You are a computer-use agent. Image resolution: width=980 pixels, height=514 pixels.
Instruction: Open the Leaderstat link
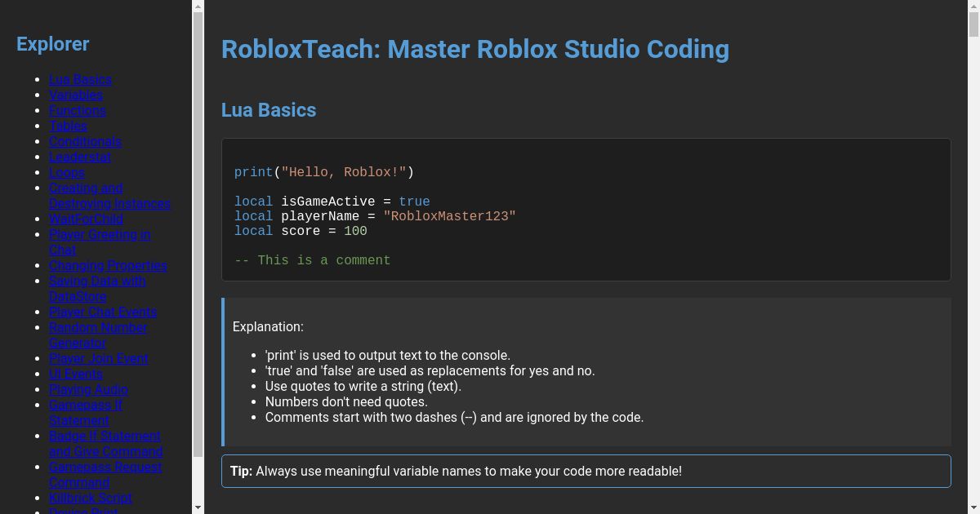pos(80,157)
